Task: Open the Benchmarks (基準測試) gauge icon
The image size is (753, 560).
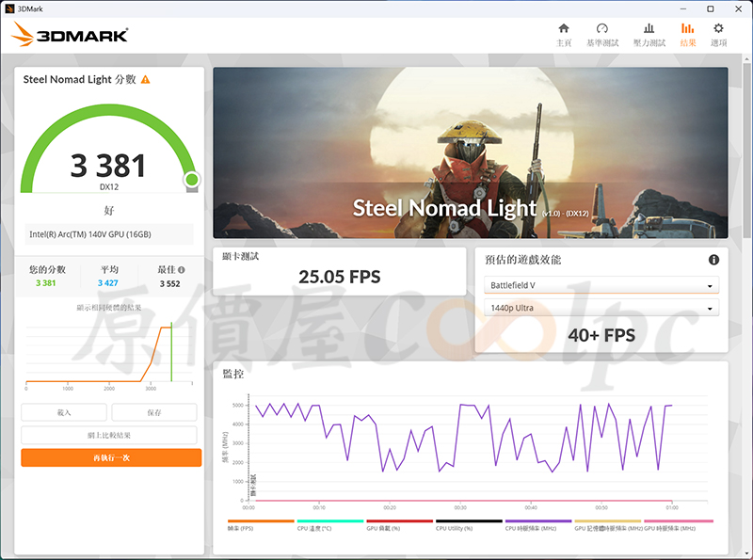Action: (602, 29)
